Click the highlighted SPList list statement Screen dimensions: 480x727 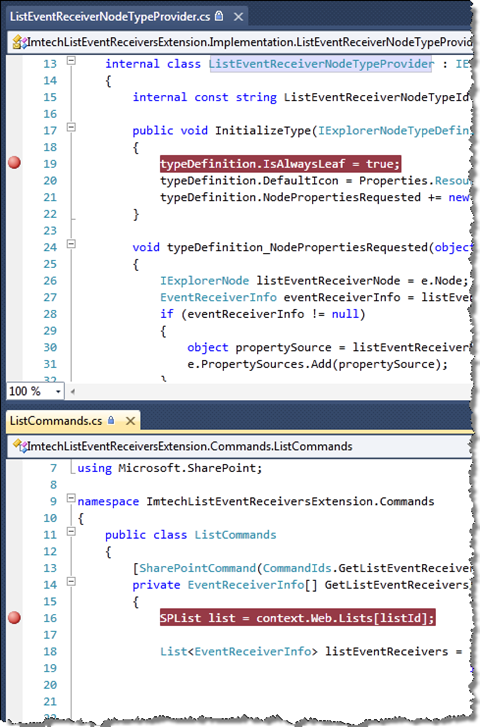tap(298, 618)
